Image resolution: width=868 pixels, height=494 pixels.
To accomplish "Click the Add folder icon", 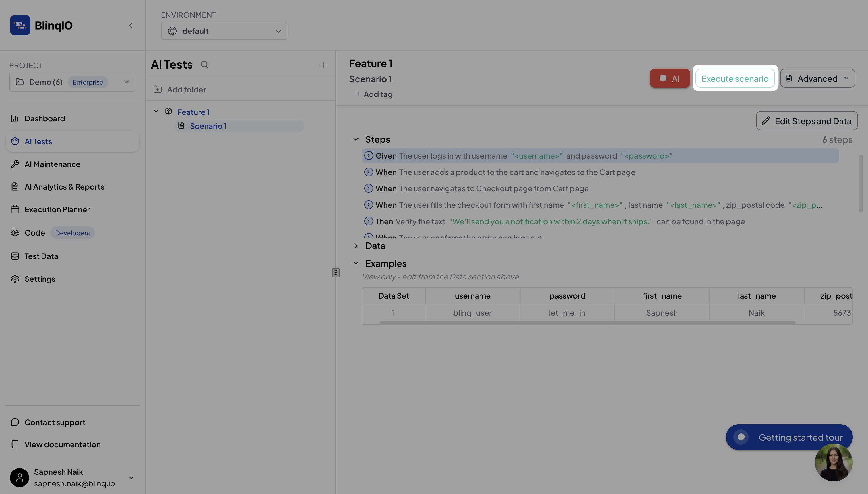I will tap(158, 90).
